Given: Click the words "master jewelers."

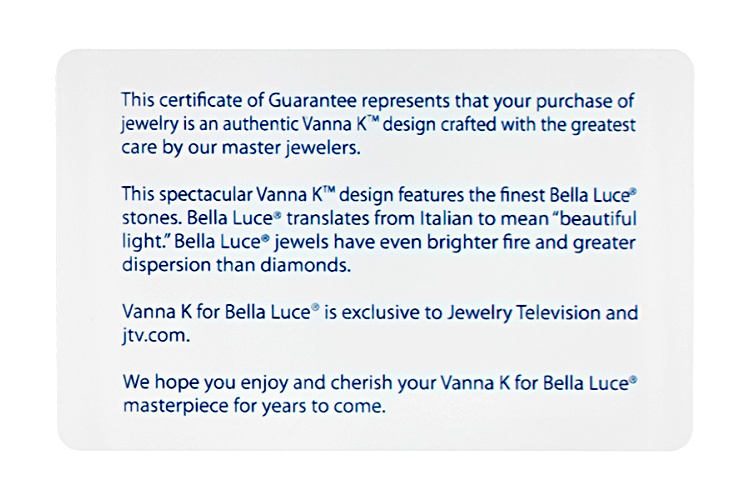Looking at the screenshot, I should point(291,148).
